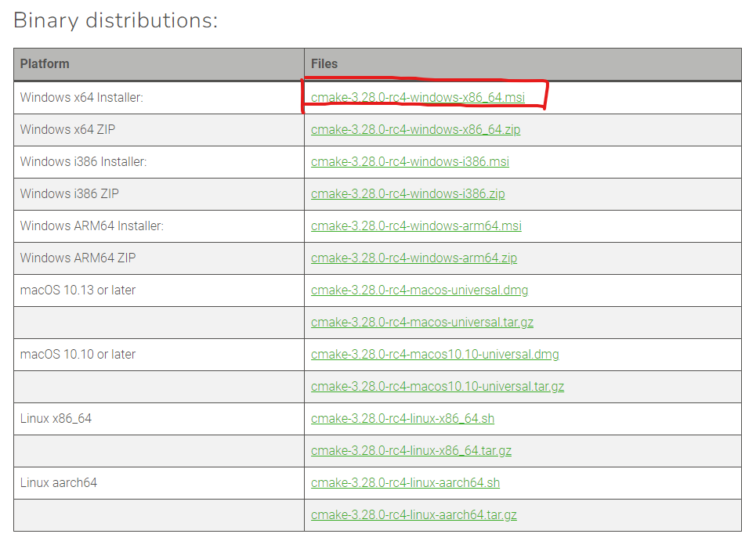The height and width of the screenshot is (552, 756).
Task: Select the "Windows x64 Installer:" platform cell
Action: [81, 97]
